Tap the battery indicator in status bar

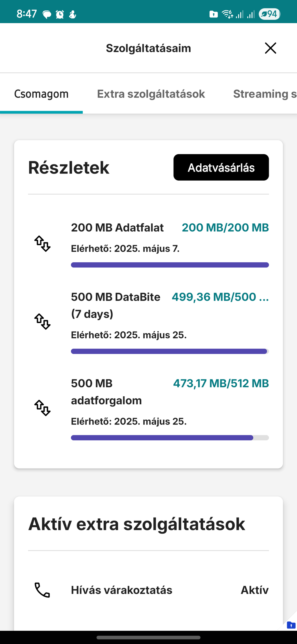coord(269,14)
